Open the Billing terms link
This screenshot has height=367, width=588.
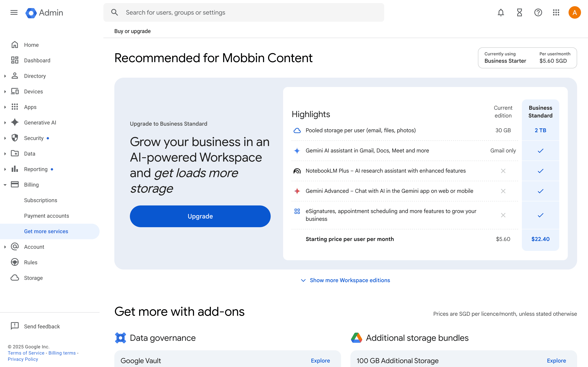[x=62, y=353]
